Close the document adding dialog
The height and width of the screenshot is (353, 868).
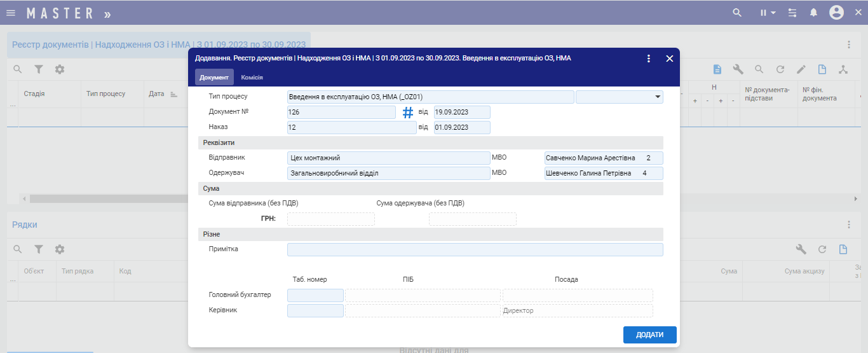click(669, 59)
